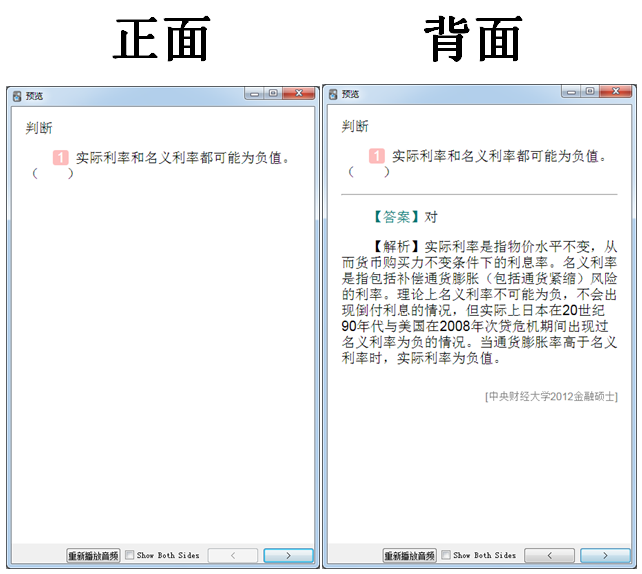Click the 判断 label in the right window

pos(355,126)
